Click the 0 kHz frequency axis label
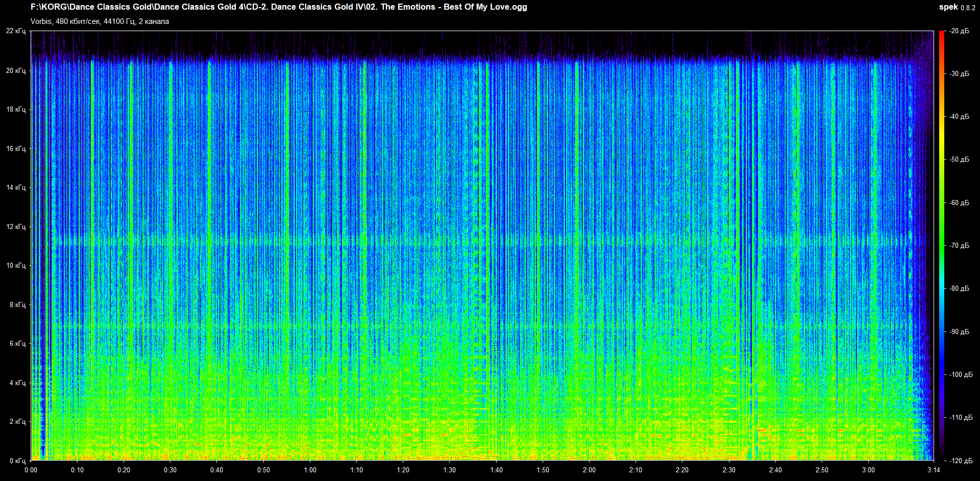Image resolution: width=980 pixels, height=481 pixels. pyautogui.click(x=17, y=461)
